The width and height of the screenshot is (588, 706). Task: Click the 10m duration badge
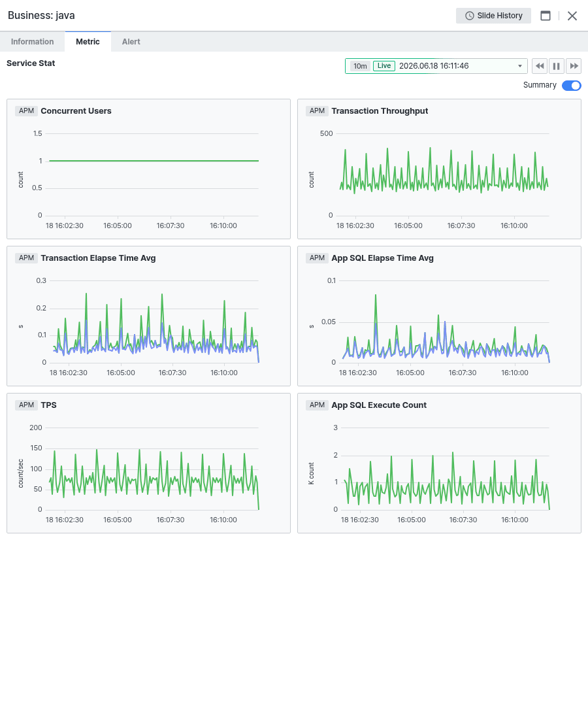click(x=360, y=66)
